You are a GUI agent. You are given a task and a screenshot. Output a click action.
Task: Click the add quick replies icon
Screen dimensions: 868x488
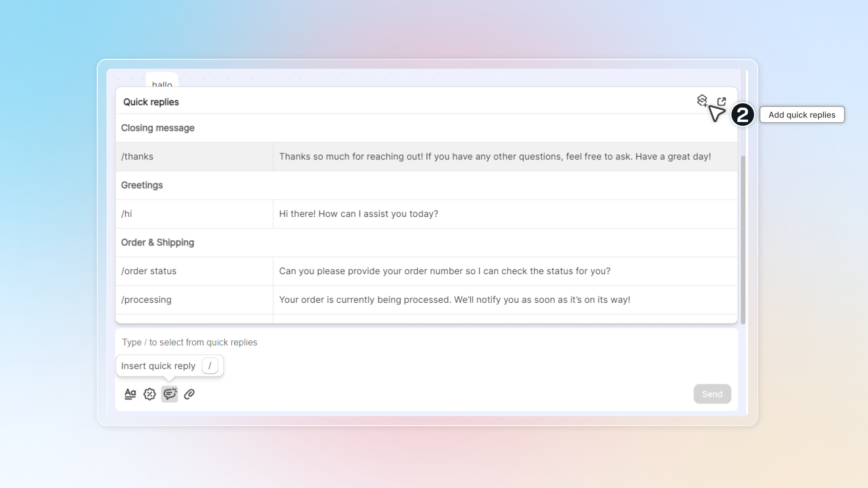(x=702, y=101)
